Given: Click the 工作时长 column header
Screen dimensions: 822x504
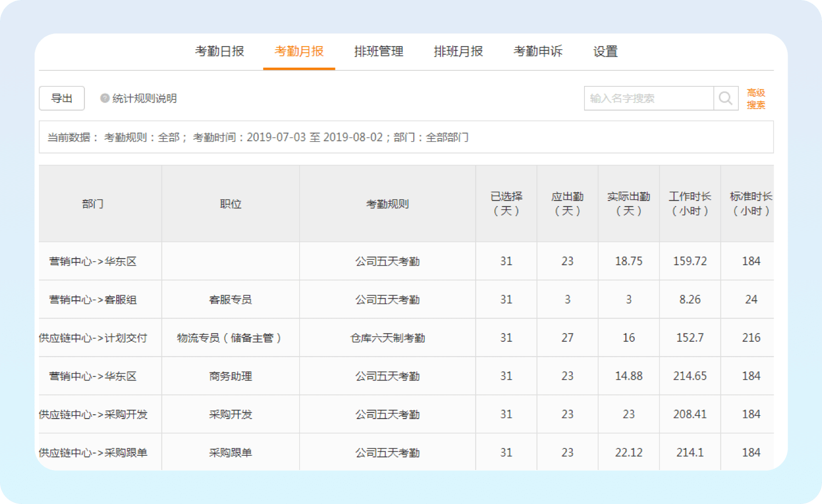Looking at the screenshot, I should [690, 203].
